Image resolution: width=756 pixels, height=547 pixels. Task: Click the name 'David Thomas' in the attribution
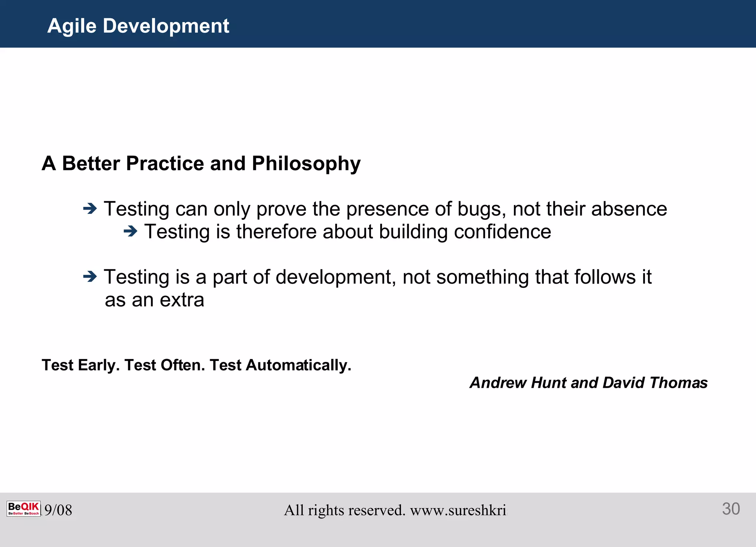(x=655, y=383)
